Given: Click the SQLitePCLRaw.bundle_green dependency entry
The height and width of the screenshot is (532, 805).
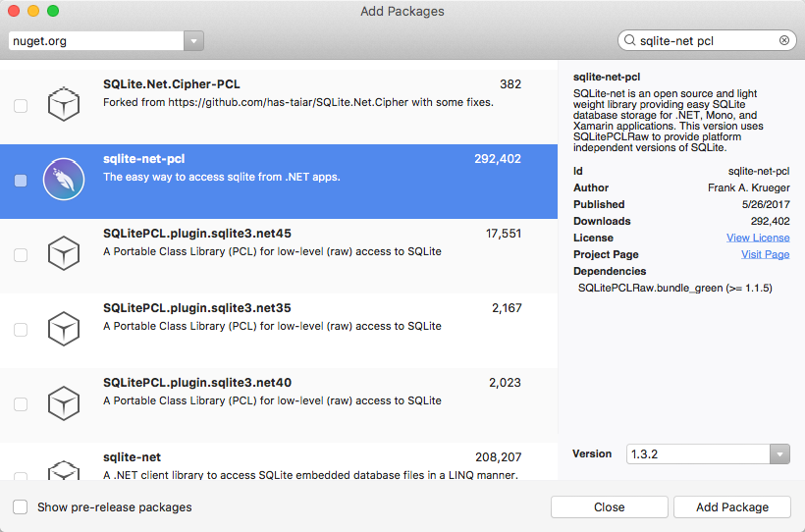Looking at the screenshot, I should (674, 288).
